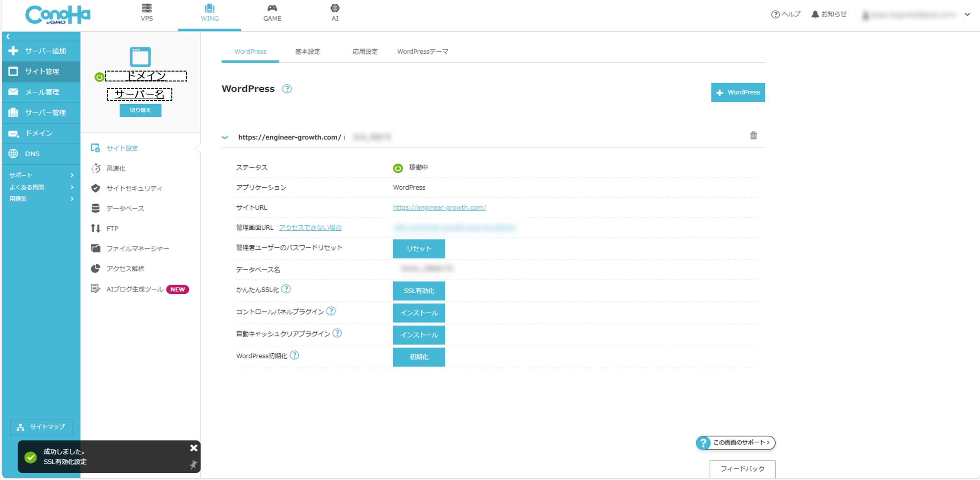
Task: Open サーバー管理 in sidebar
Action: point(41,113)
